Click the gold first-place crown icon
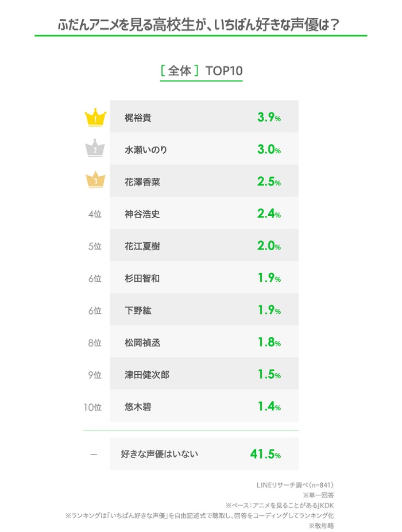Viewport: 402px width, 532px height. 95,118
